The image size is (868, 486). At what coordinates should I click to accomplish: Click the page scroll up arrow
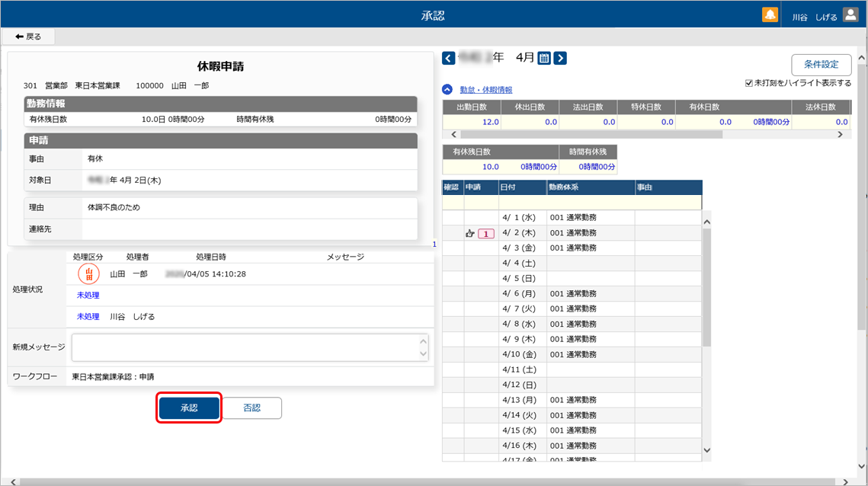pos(862,58)
